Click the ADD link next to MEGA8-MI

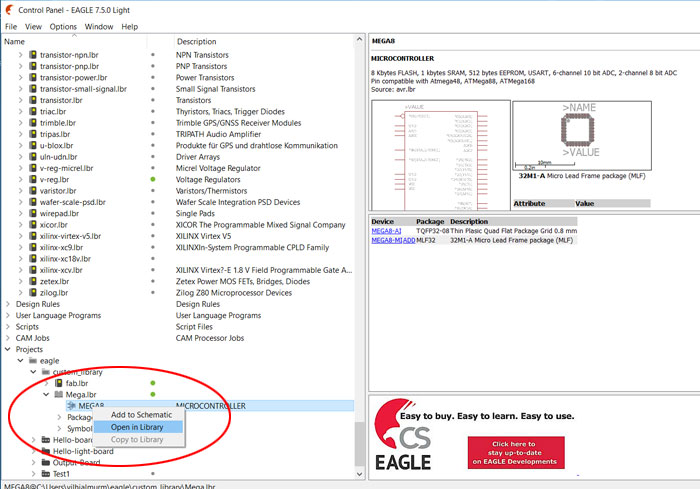coord(409,240)
